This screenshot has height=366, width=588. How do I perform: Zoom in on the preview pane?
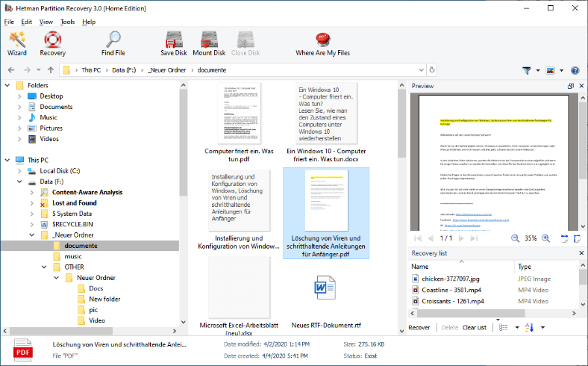546,238
